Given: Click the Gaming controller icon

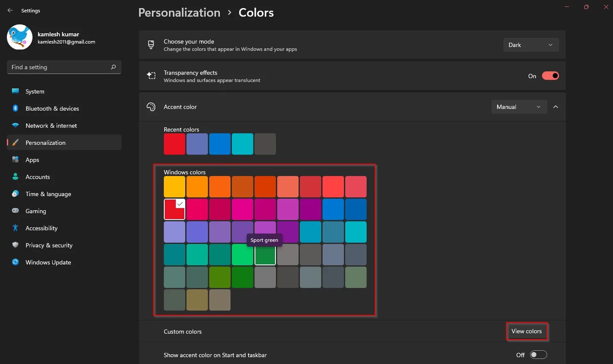Looking at the screenshot, I should pyautogui.click(x=15, y=211).
